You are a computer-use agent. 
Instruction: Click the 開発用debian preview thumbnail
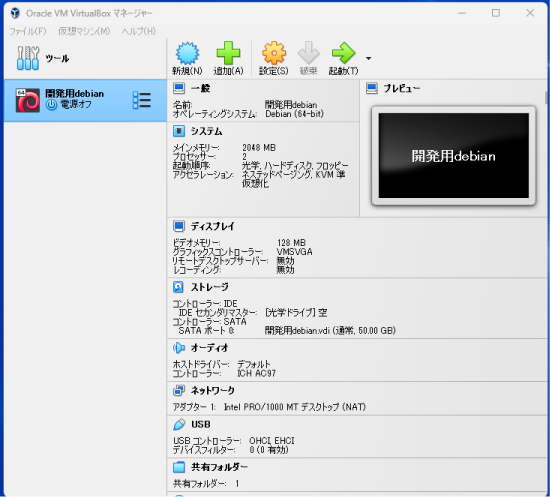click(x=454, y=155)
